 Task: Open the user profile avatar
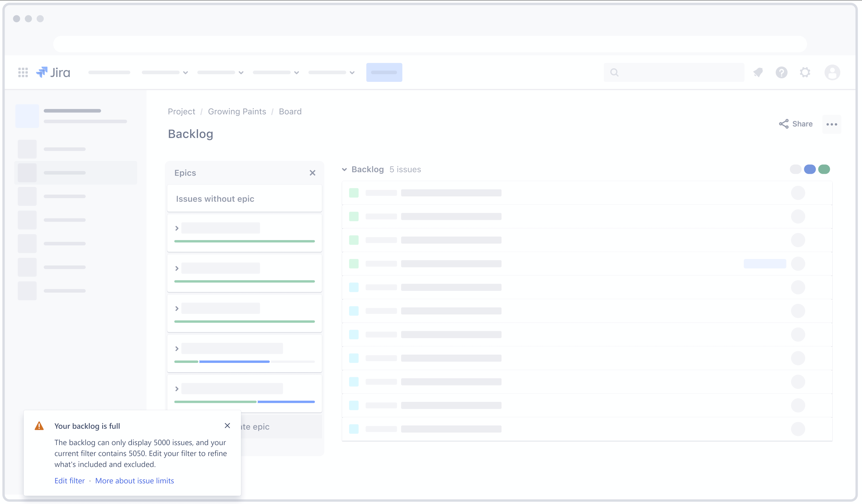[832, 72]
